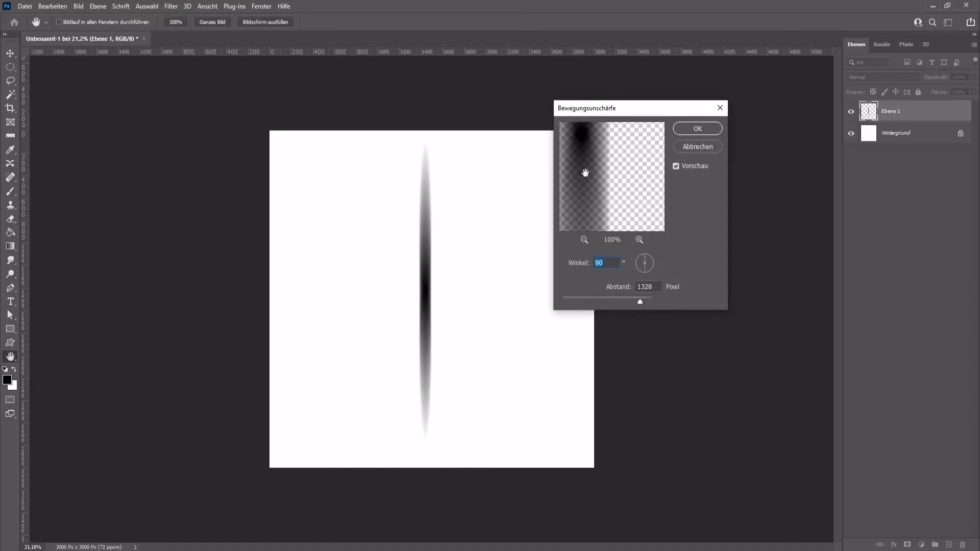Uncheck the Vorschau checkbox

point(675,166)
